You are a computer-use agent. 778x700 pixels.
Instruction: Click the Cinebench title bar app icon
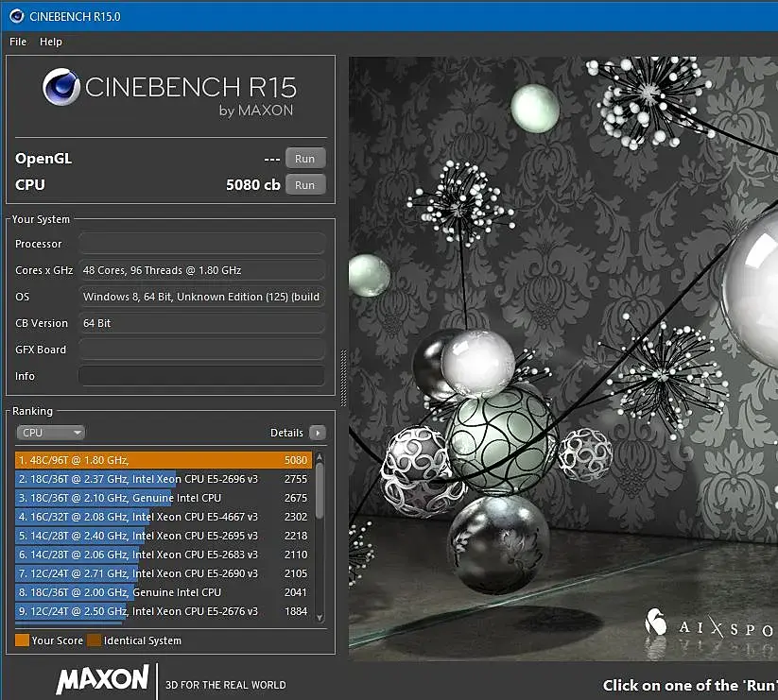(16, 16)
